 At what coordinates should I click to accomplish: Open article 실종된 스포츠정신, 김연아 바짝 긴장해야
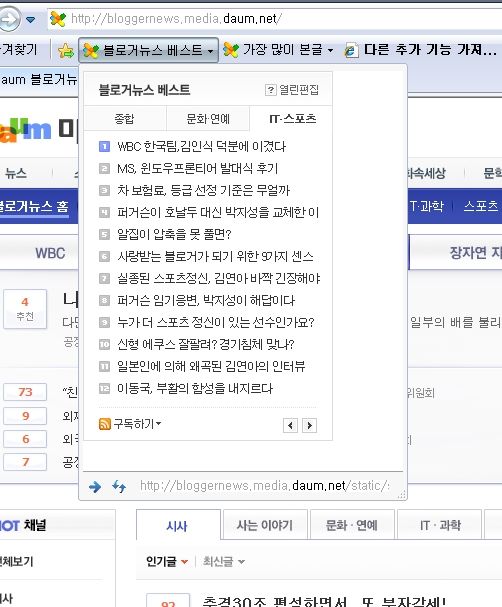[x=218, y=278]
